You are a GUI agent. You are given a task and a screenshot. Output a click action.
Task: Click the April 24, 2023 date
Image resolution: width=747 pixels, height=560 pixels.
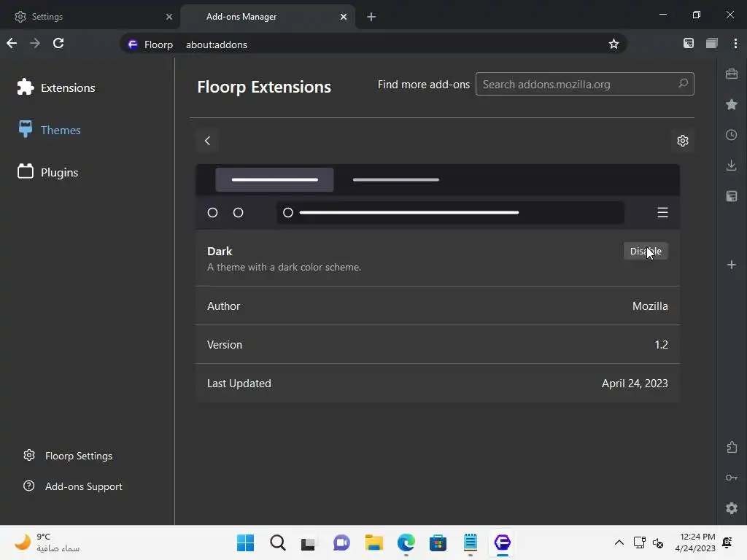[x=635, y=384]
